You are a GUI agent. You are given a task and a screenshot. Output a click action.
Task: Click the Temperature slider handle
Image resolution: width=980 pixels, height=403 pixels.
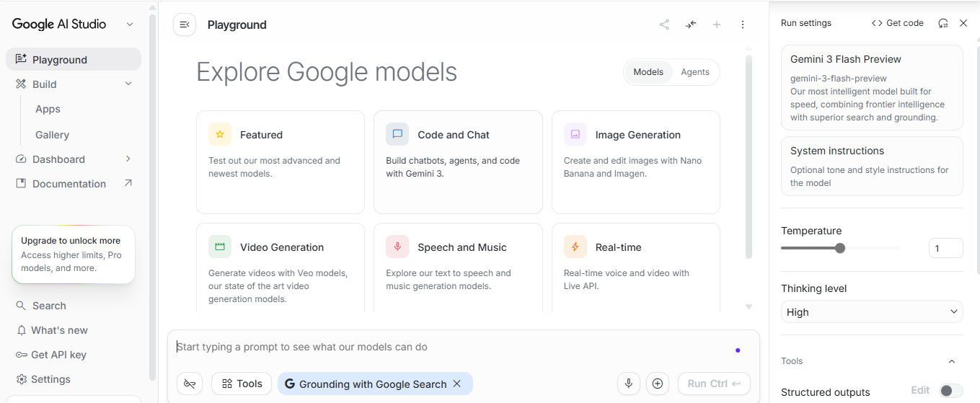(x=840, y=248)
